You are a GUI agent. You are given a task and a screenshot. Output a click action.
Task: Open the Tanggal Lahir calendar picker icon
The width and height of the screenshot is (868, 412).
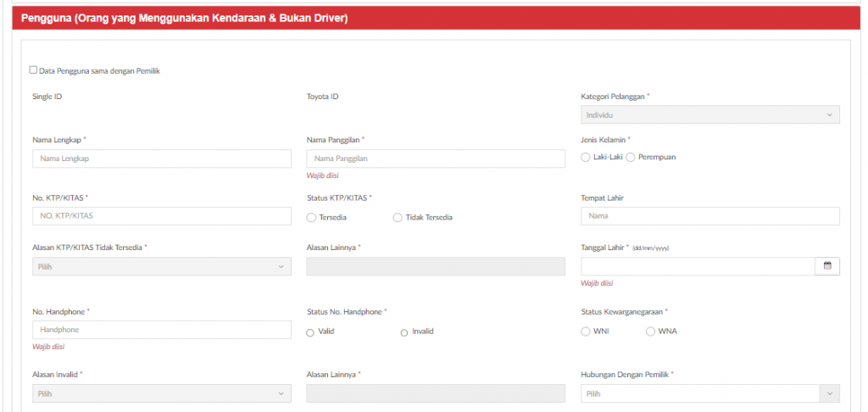click(x=827, y=266)
